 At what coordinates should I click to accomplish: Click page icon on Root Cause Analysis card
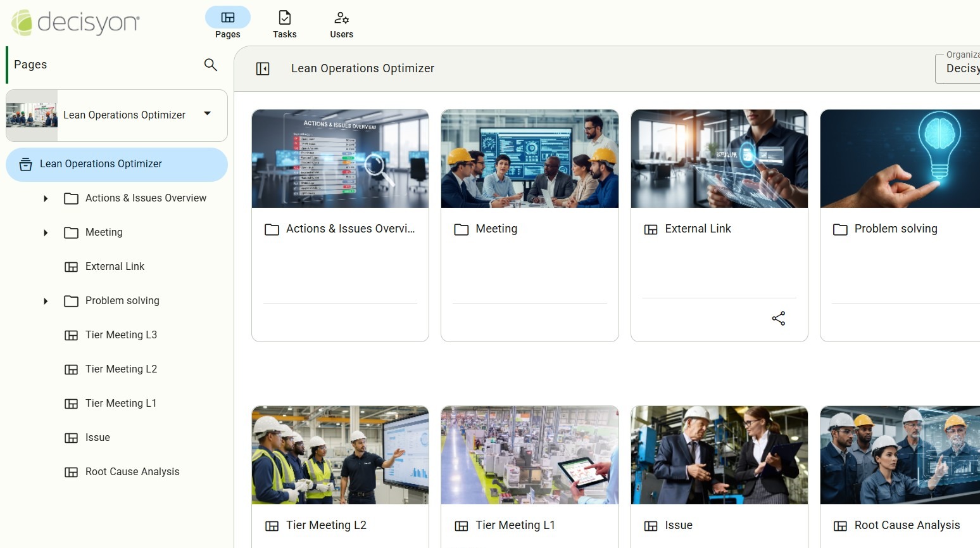[840, 526]
